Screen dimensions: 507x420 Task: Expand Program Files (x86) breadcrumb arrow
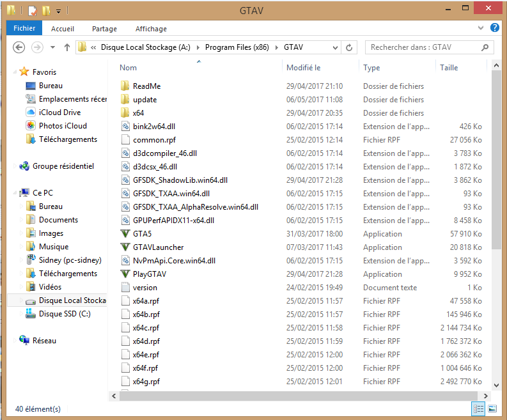coord(276,47)
